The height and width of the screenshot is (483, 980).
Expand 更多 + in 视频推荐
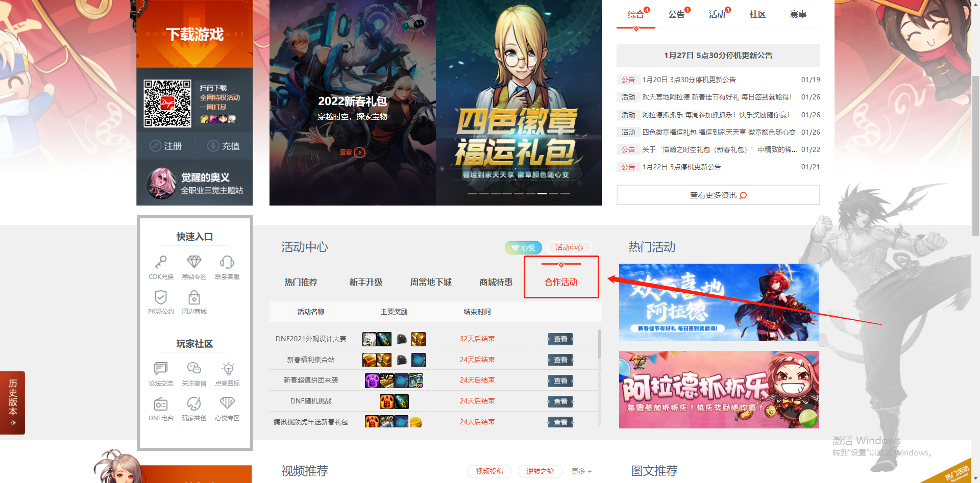(x=581, y=471)
